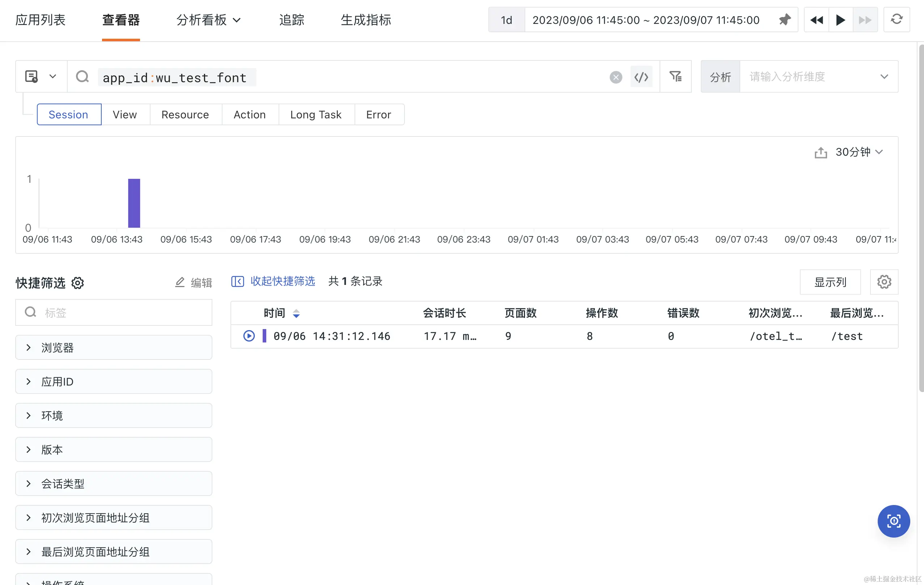This screenshot has height=585, width=924.
Task: Open dropdown arrow beside saved-search icon
Action: pos(53,76)
